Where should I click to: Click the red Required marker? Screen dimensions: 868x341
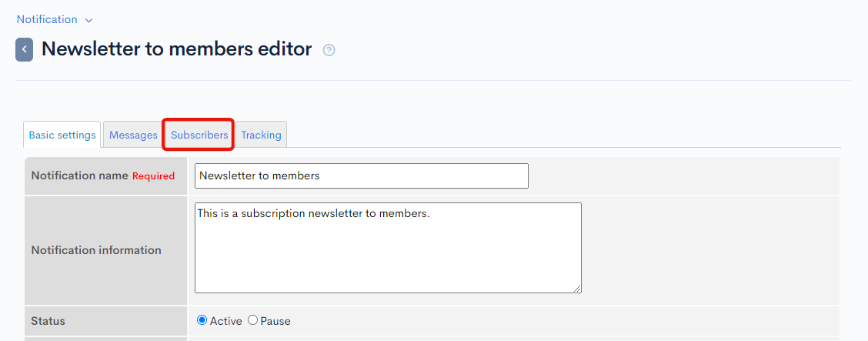click(153, 176)
